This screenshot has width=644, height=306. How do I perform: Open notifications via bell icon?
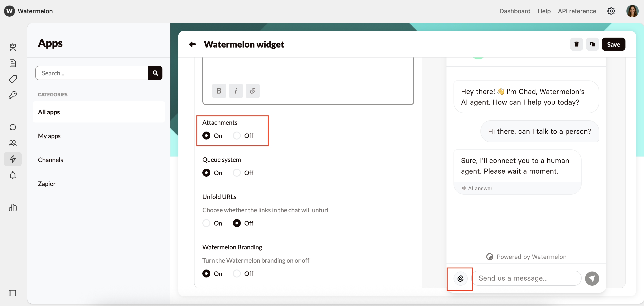point(13,175)
